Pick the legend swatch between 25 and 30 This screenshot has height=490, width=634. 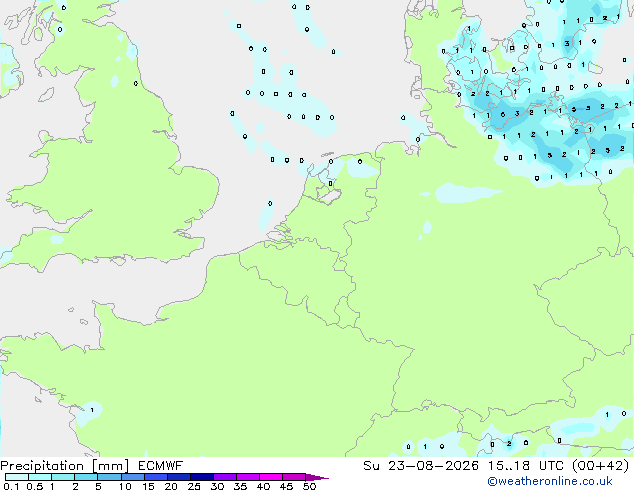(202, 477)
